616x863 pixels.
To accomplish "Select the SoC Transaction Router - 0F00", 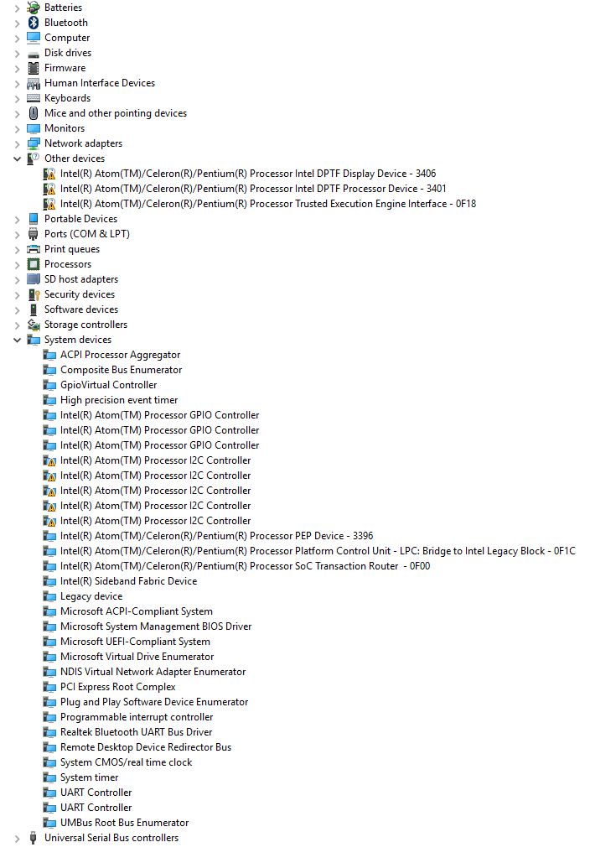I will pos(246,566).
